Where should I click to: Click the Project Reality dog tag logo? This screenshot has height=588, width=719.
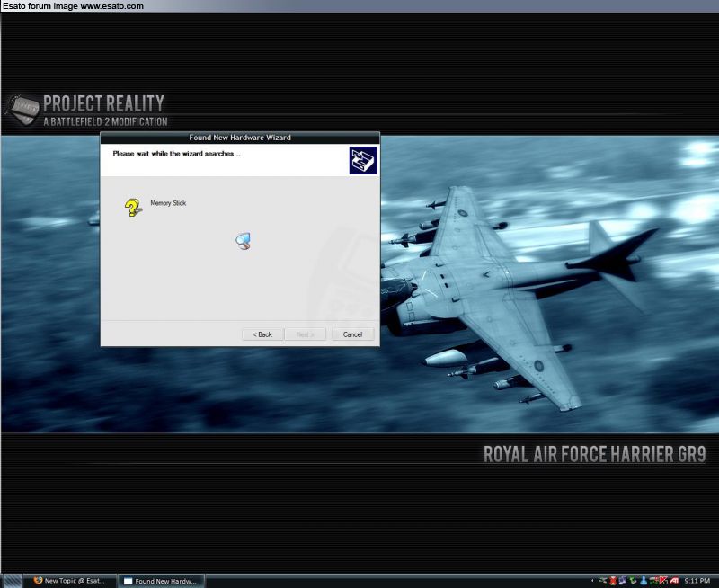[22, 110]
